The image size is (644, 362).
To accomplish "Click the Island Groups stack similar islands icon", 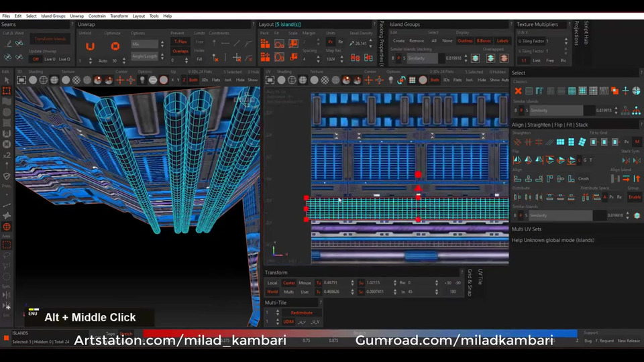I will (x=475, y=58).
